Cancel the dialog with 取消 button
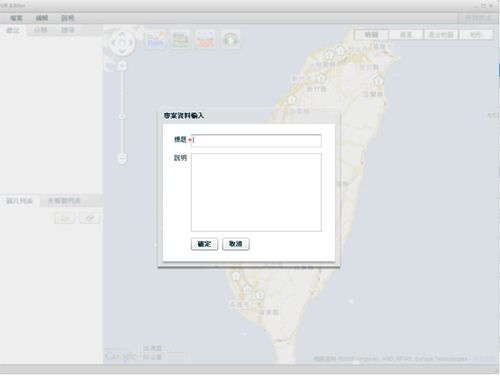Image resolution: width=500 pixels, height=376 pixels. coord(236,244)
